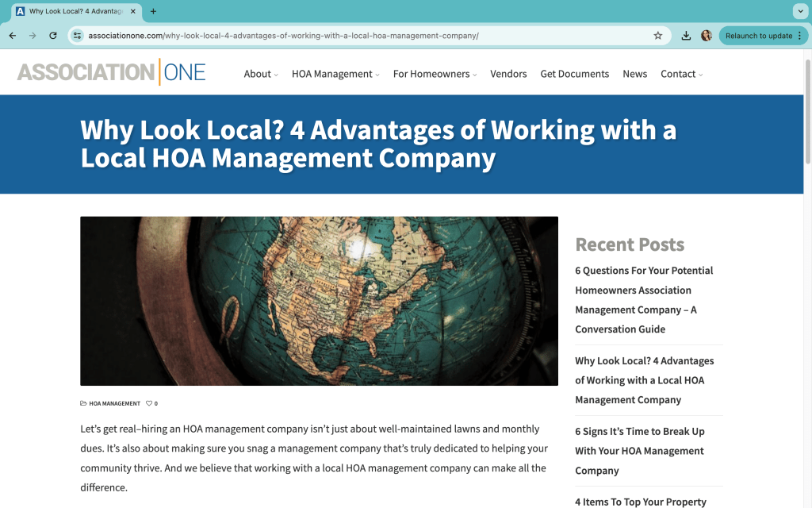View site information icon in address bar
This screenshot has width=812, height=508.
click(x=78, y=36)
